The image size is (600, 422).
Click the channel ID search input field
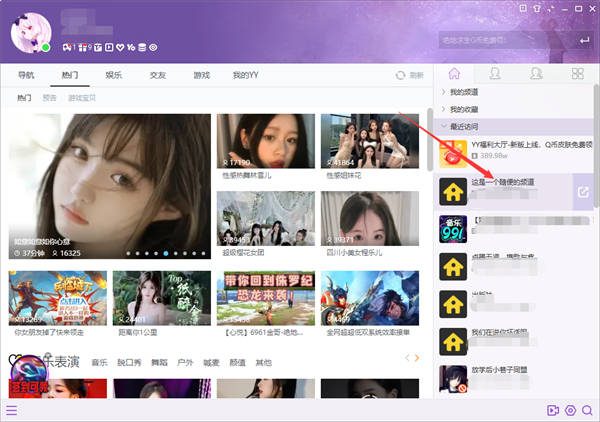505,40
